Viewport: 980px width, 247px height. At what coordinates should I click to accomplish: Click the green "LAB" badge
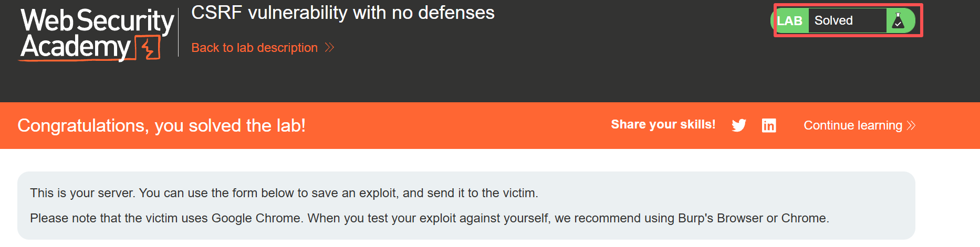790,21
